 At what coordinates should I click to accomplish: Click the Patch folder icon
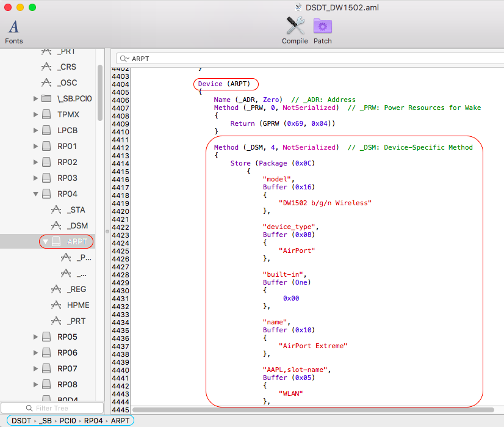322,26
